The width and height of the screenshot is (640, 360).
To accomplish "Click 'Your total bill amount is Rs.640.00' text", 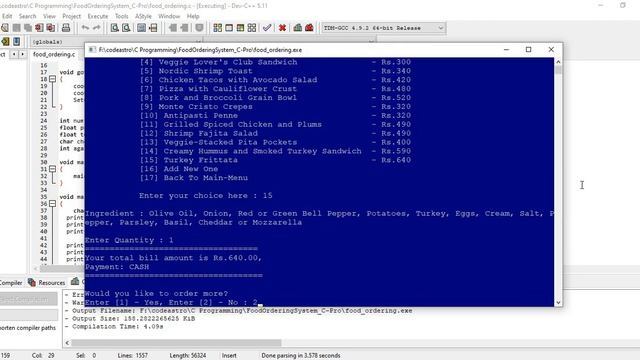I will [x=173, y=258].
